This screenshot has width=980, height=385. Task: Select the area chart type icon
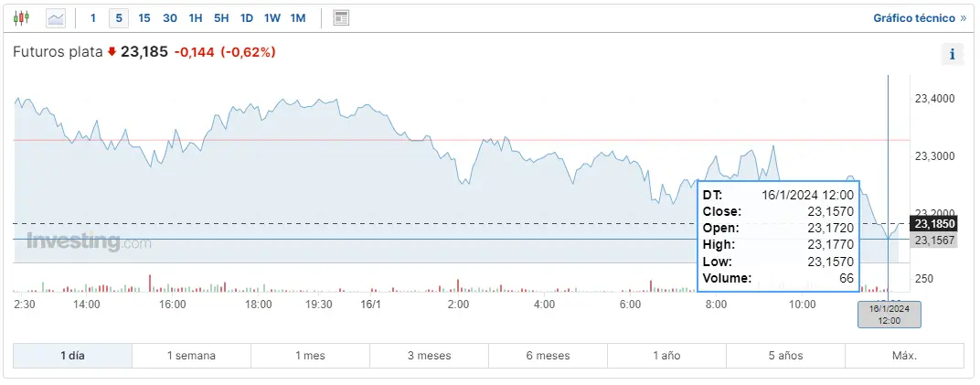(56, 17)
